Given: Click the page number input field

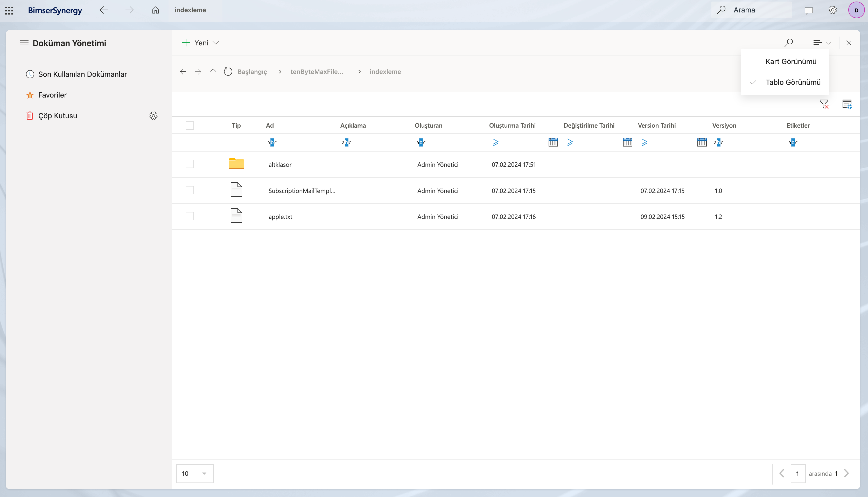Looking at the screenshot, I should 798,473.
